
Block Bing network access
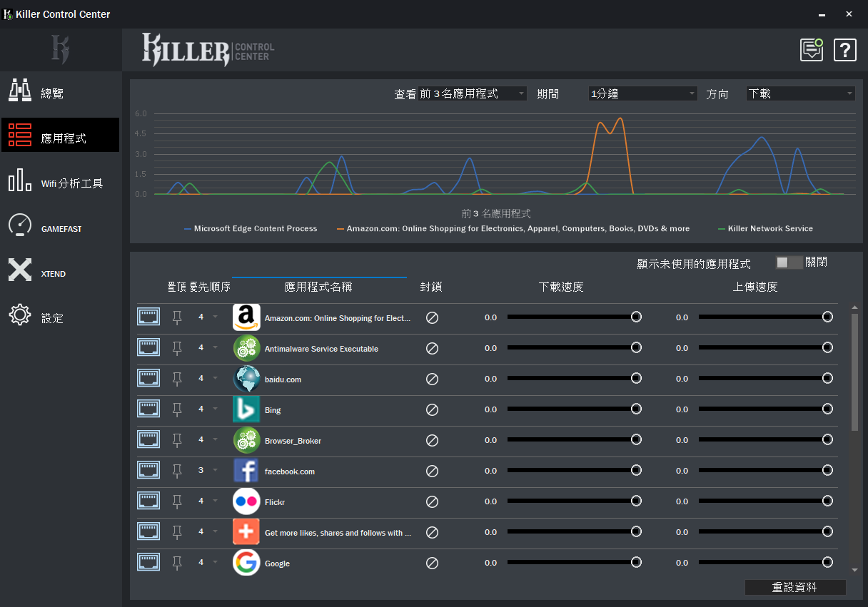[432, 410]
